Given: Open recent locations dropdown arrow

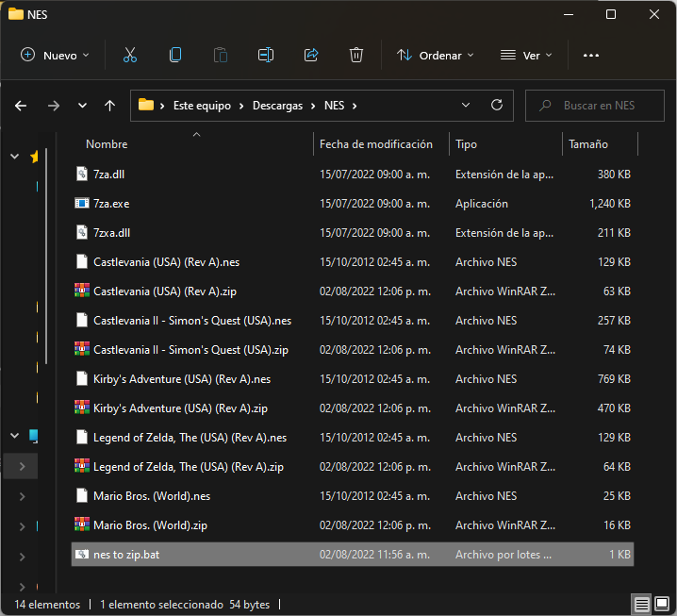Looking at the screenshot, I should (x=82, y=106).
